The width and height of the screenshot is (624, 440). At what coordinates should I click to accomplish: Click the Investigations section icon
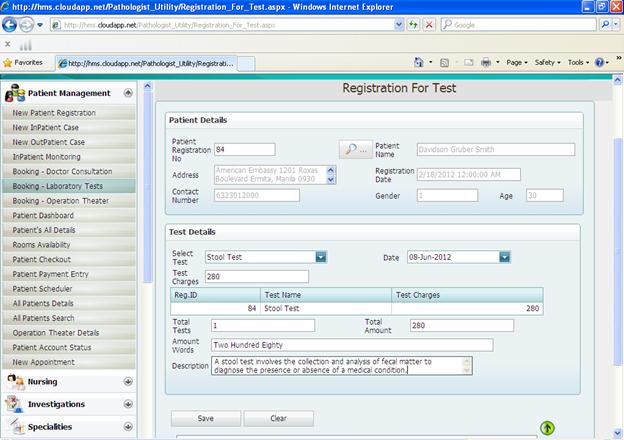point(14,404)
